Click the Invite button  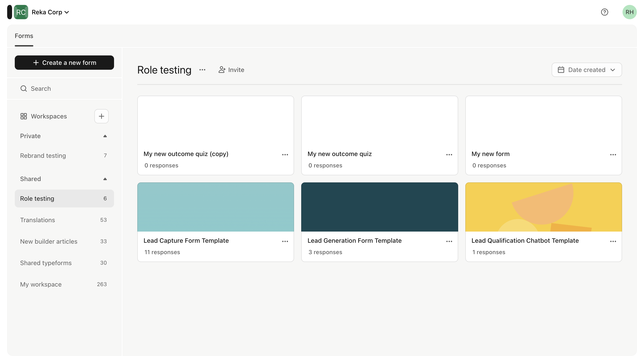coord(231,70)
